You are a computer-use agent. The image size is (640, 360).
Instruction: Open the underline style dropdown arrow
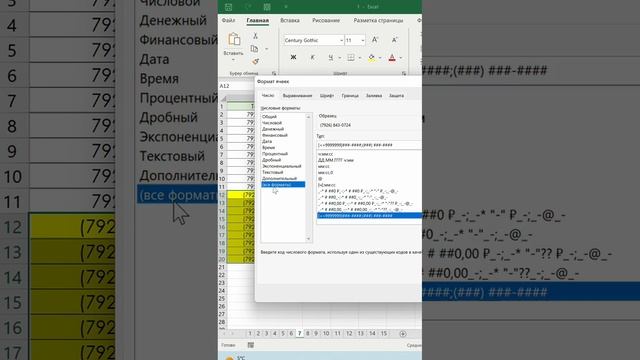click(x=339, y=58)
